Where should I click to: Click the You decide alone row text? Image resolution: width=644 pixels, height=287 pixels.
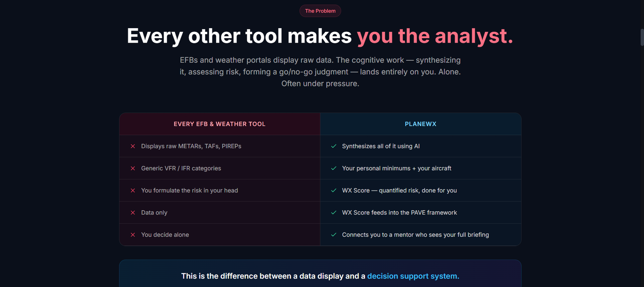pyautogui.click(x=165, y=235)
